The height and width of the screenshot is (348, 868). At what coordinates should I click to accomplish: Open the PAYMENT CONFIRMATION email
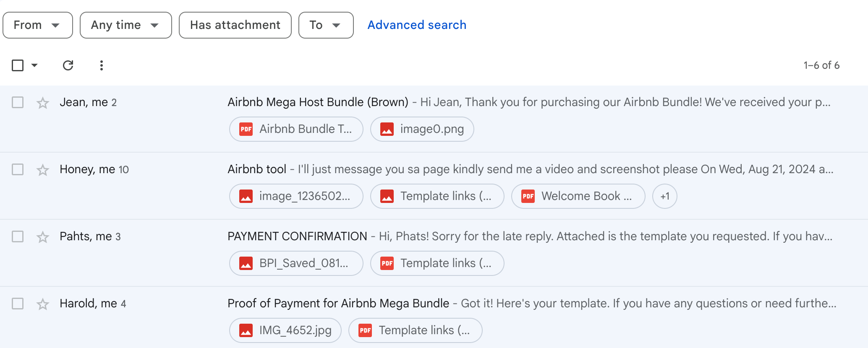297,236
